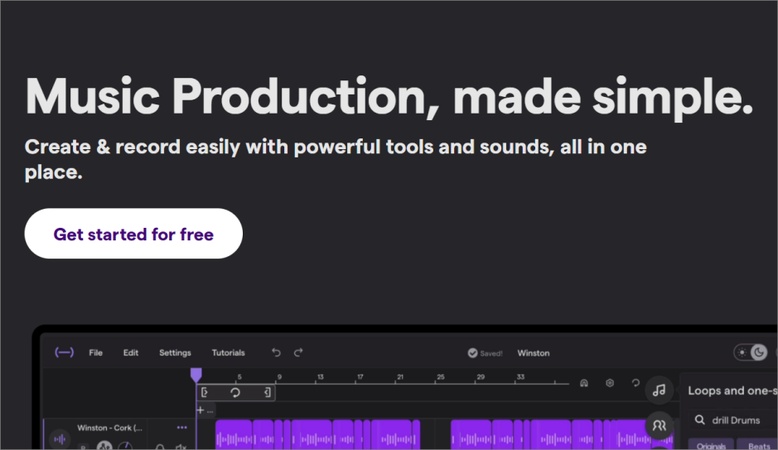Open the File menu
This screenshot has width=778, height=450.
pos(95,353)
